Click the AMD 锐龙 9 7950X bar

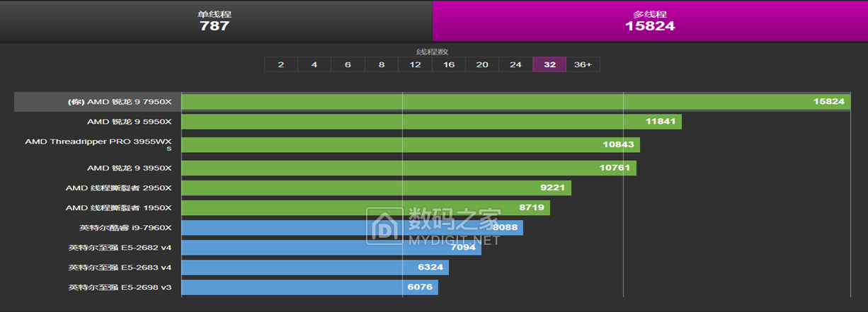point(515,102)
